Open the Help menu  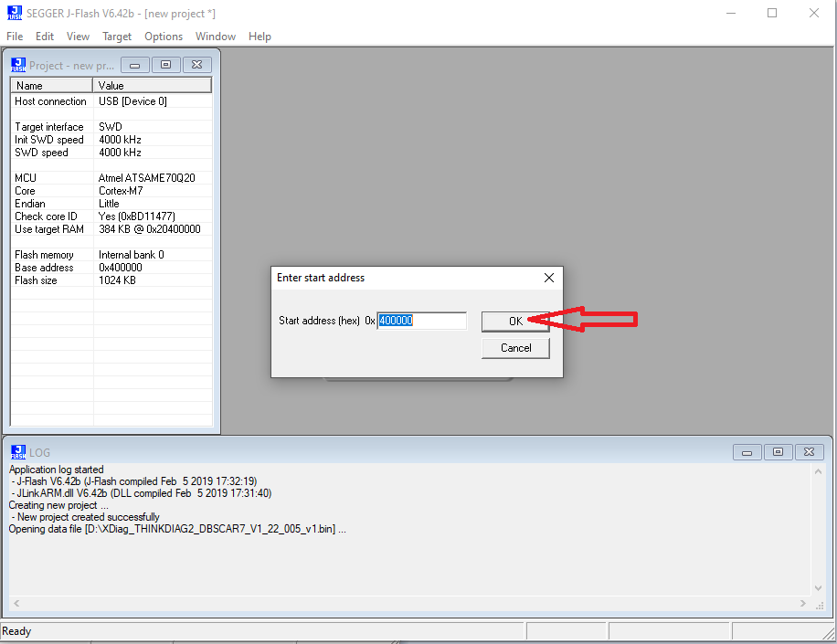point(260,37)
